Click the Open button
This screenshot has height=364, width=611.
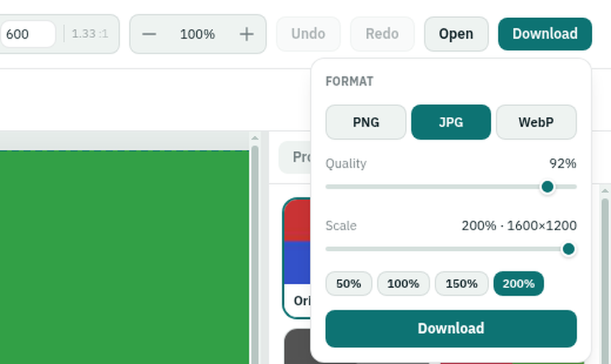click(456, 34)
